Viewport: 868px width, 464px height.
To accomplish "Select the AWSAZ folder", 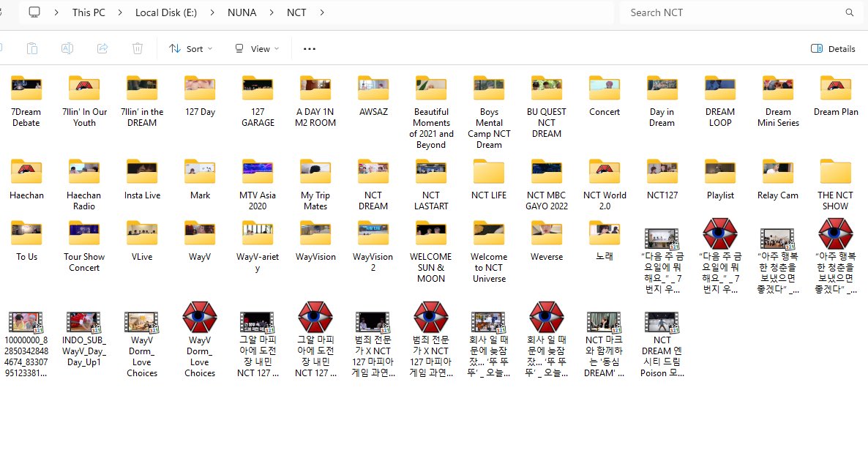I will (373, 96).
